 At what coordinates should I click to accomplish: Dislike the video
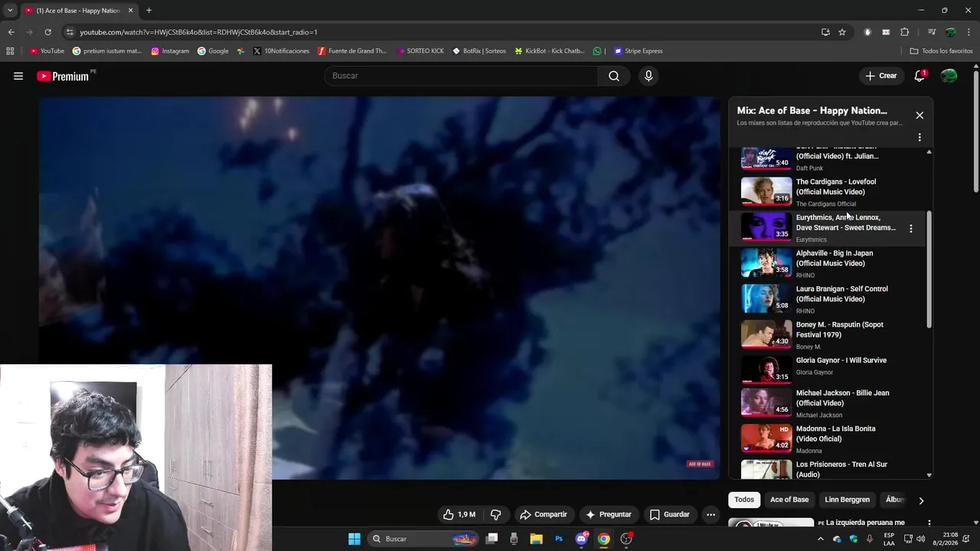(495, 514)
